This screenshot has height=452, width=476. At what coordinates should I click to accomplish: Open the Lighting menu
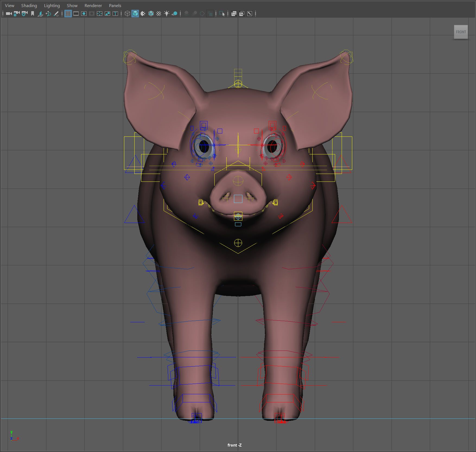coord(52,5)
